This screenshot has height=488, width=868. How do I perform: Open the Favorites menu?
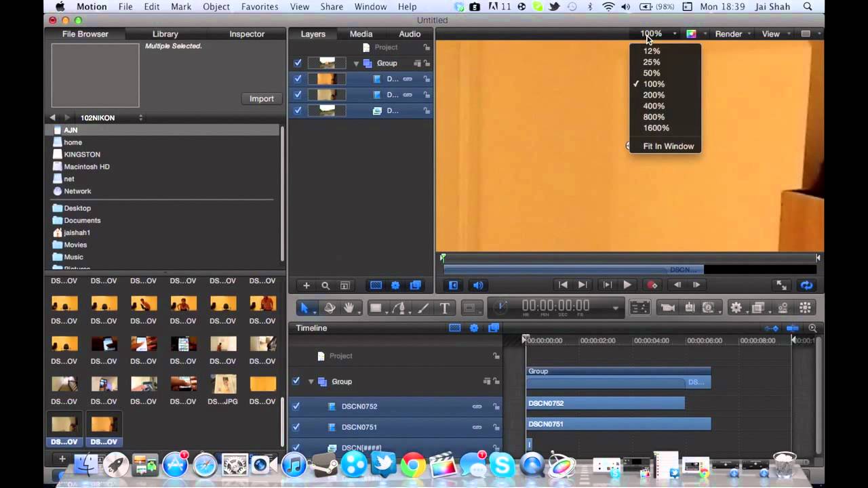[260, 7]
